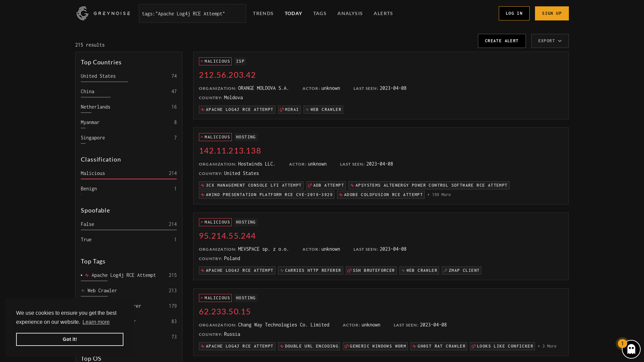Open the ghost chat widget icon

tap(631, 349)
